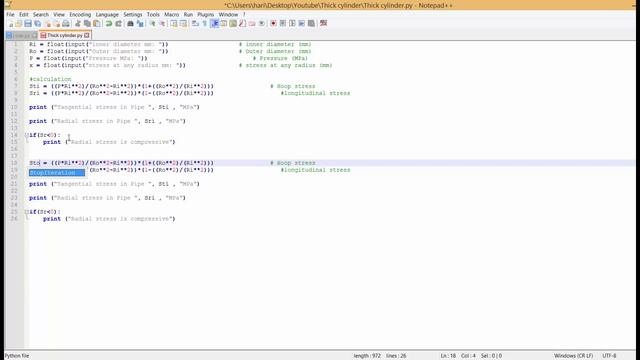Choose StopIteration from the autocomplete popup
This screenshot has height=360, width=640.
click(57, 173)
